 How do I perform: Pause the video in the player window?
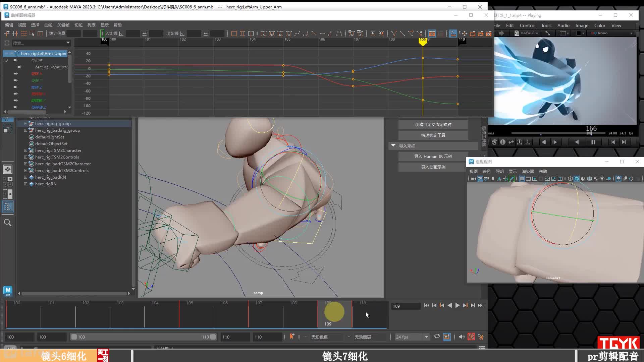pyautogui.click(x=593, y=142)
